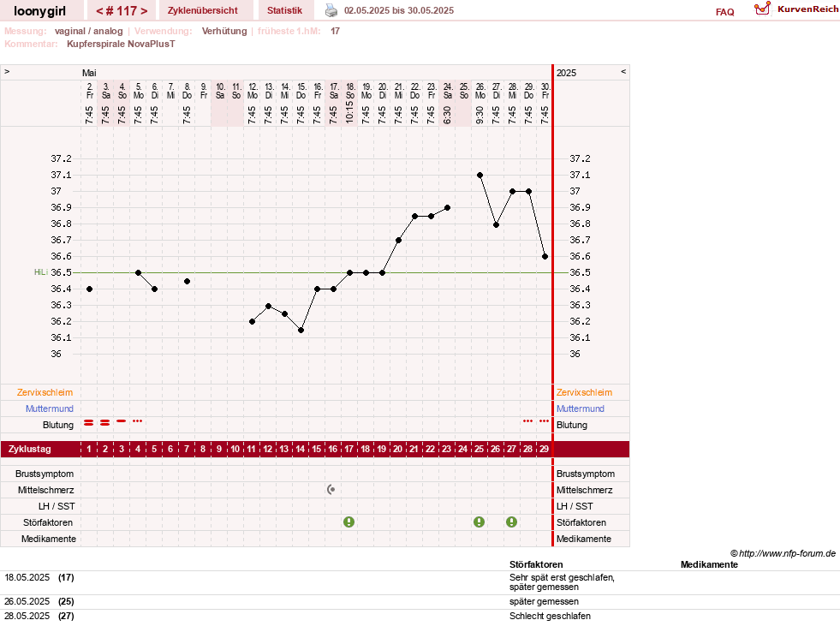
Task: Click the Zyklustag row header
Action: coord(30,449)
